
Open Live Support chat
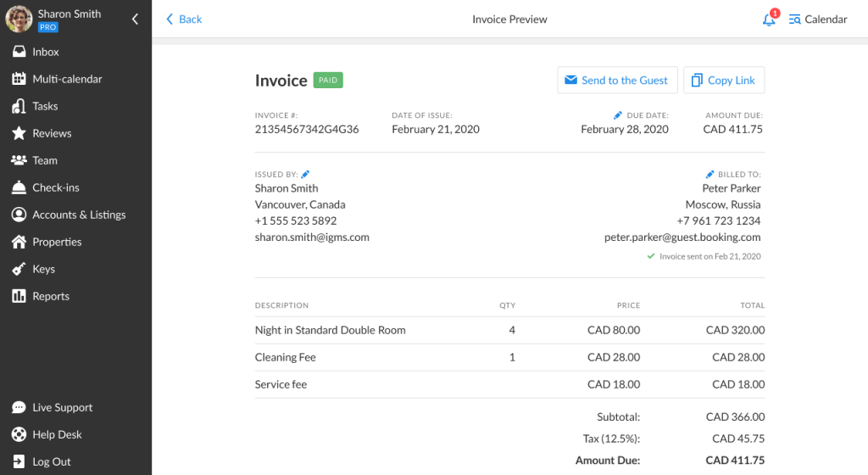click(62, 407)
